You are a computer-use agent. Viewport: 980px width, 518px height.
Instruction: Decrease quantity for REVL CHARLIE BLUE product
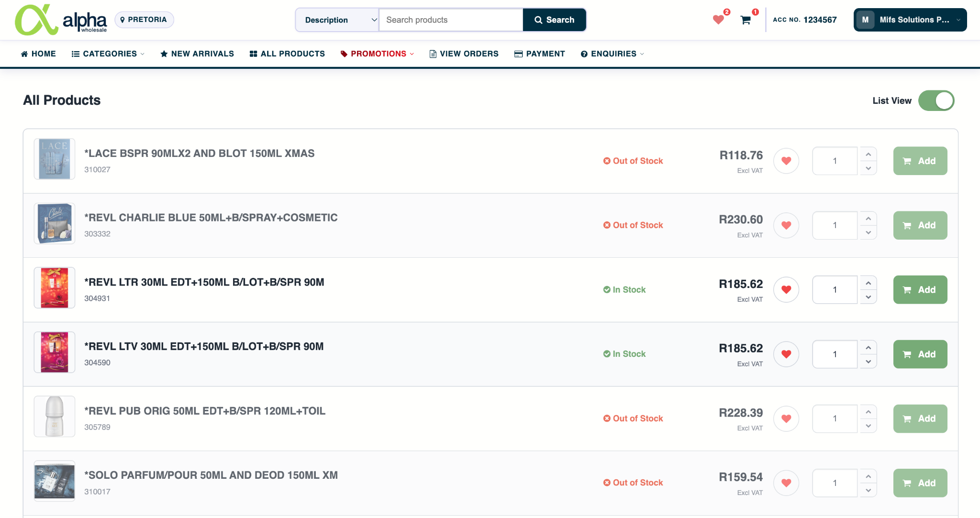[x=868, y=232]
